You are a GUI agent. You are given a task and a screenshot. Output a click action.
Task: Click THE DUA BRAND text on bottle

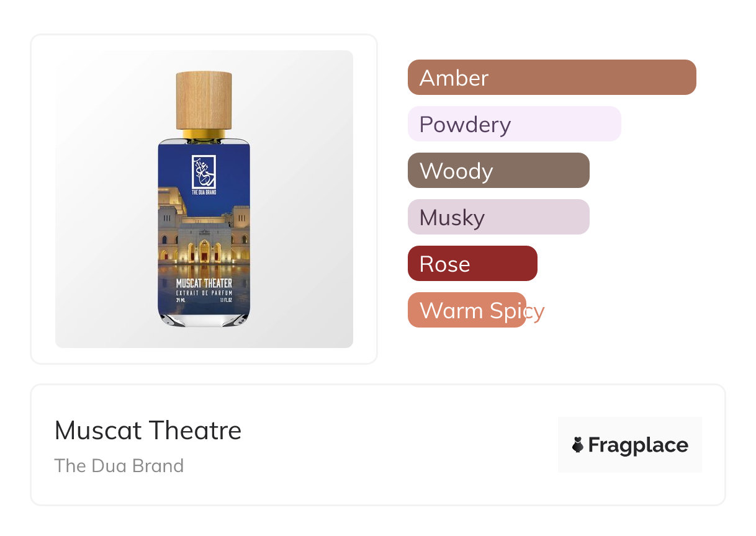click(204, 193)
